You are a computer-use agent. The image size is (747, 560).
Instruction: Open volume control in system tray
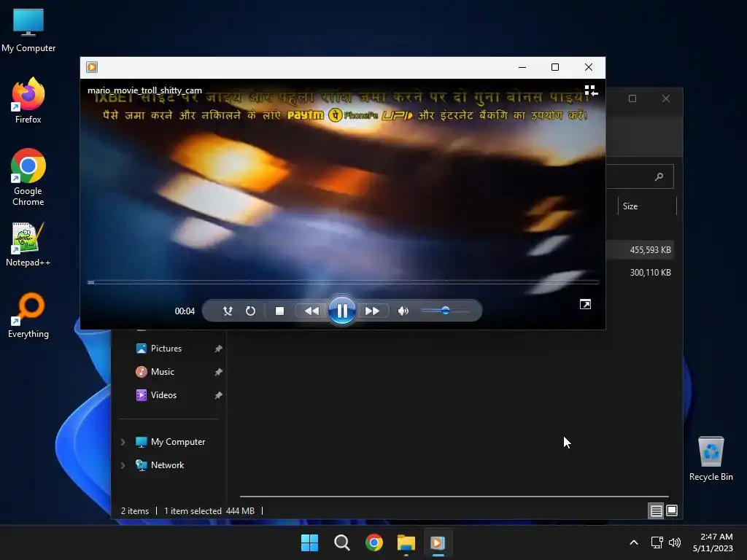click(675, 542)
